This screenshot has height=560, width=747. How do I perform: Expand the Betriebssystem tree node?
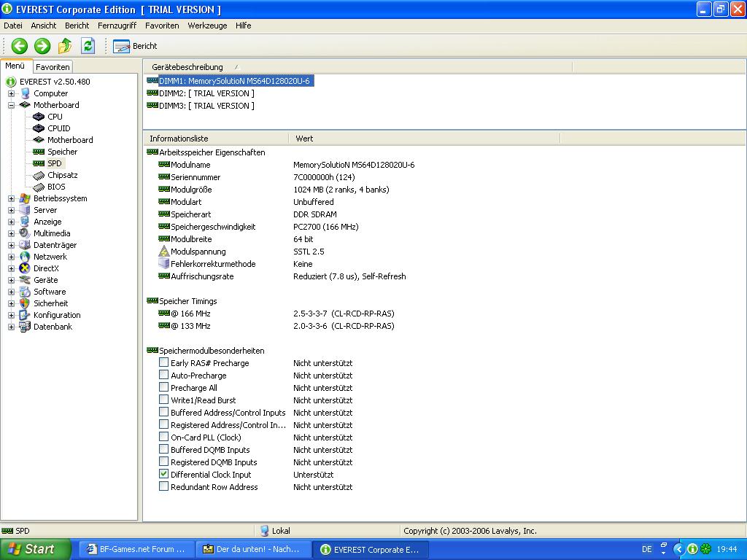click(12, 198)
